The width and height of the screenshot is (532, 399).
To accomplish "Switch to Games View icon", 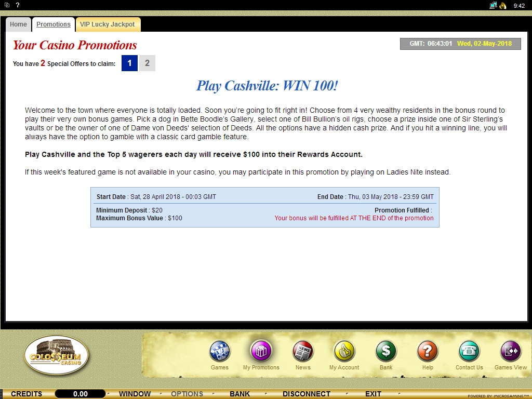I will click(x=510, y=352).
